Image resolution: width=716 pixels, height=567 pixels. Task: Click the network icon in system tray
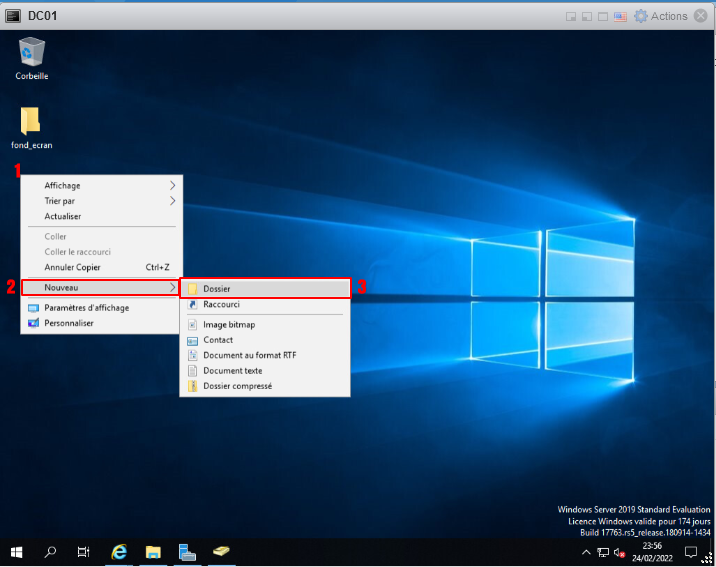point(603,552)
